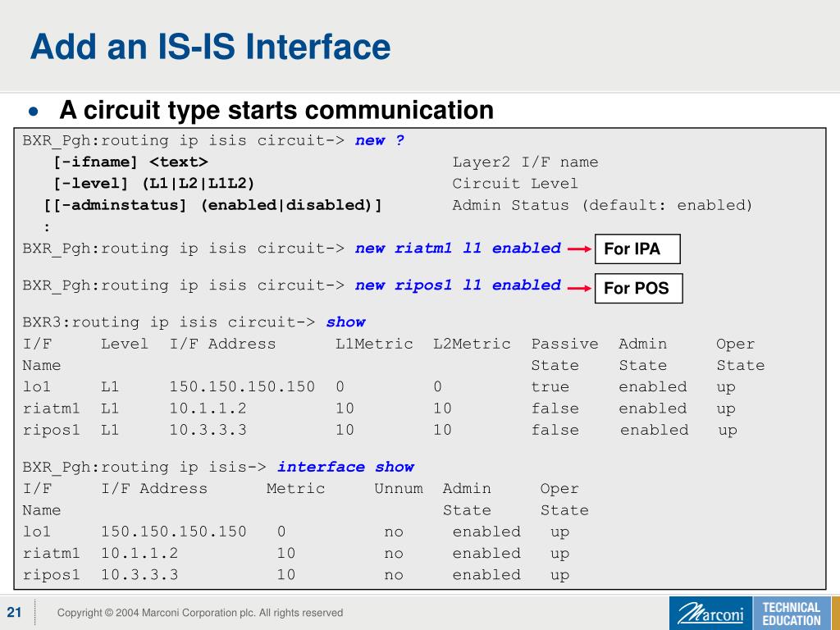This screenshot has width=840, height=630.
Task: Click 10.1.1.2 in the circuit show table
Action: pyautogui.click(x=208, y=409)
